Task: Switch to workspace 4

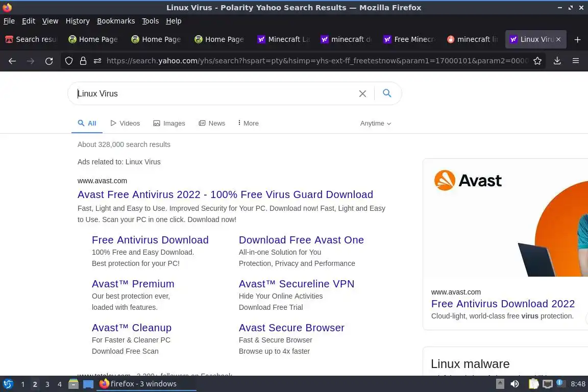Action: pyautogui.click(x=60, y=384)
